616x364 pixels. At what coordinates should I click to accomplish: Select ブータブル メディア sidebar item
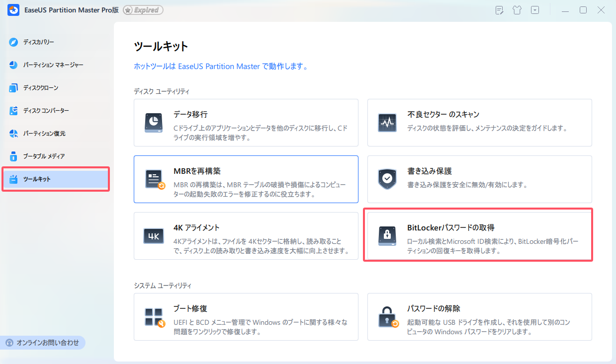[x=44, y=156]
